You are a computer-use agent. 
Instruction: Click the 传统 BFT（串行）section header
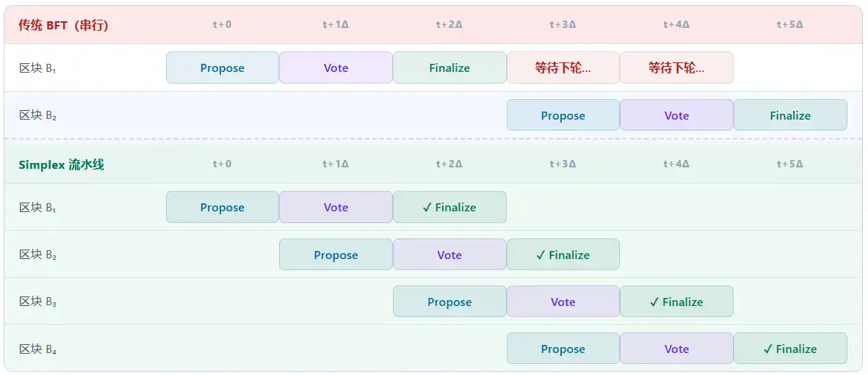tap(63, 25)
